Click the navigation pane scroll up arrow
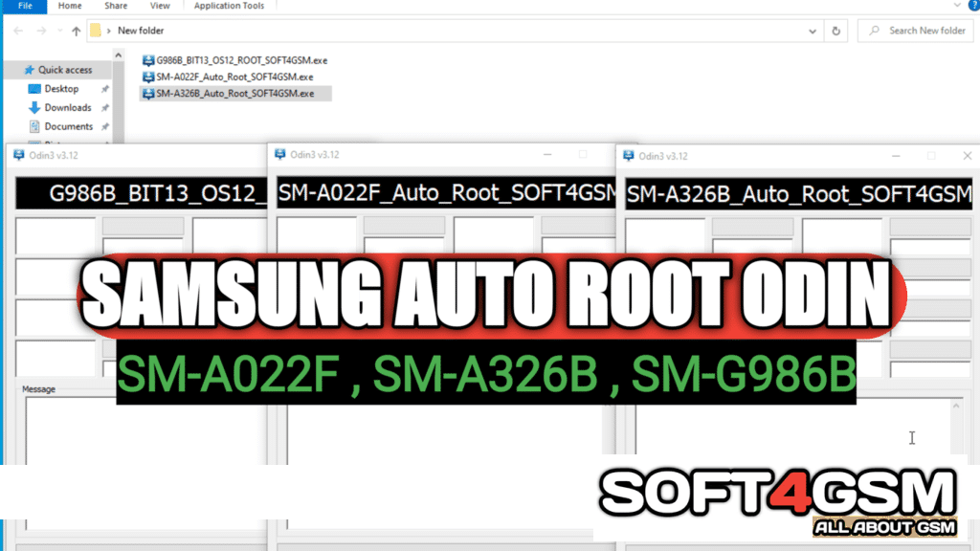 pyautogui.click(x=119, y=55)
